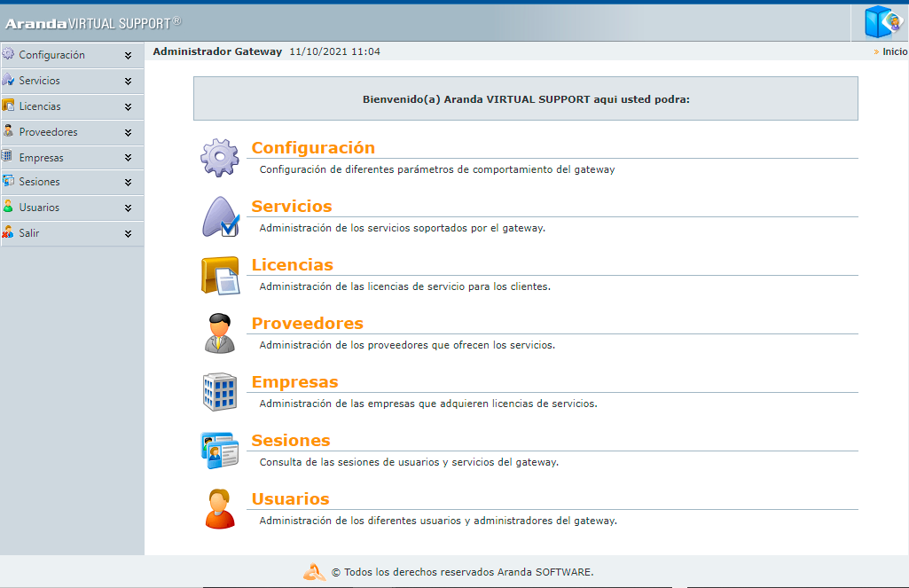Click 'Administración de los proveedores' description text
909x588 pixels.
(407, 345)
